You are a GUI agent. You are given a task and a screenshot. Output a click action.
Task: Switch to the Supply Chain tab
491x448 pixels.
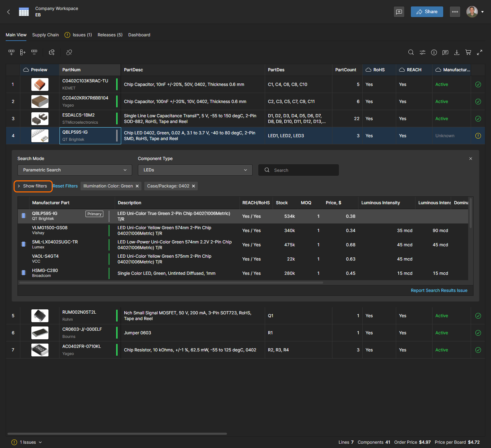pos(45,35)
